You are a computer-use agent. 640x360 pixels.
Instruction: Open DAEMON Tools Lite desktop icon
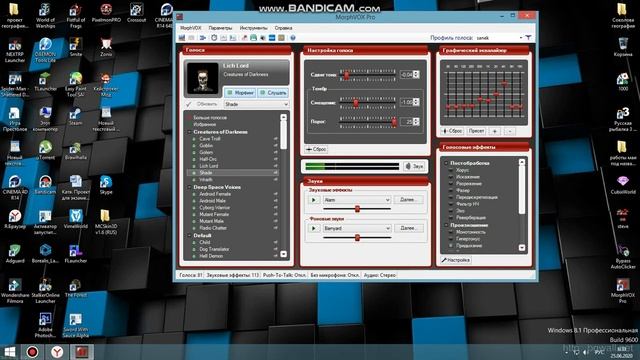point(45,50)
